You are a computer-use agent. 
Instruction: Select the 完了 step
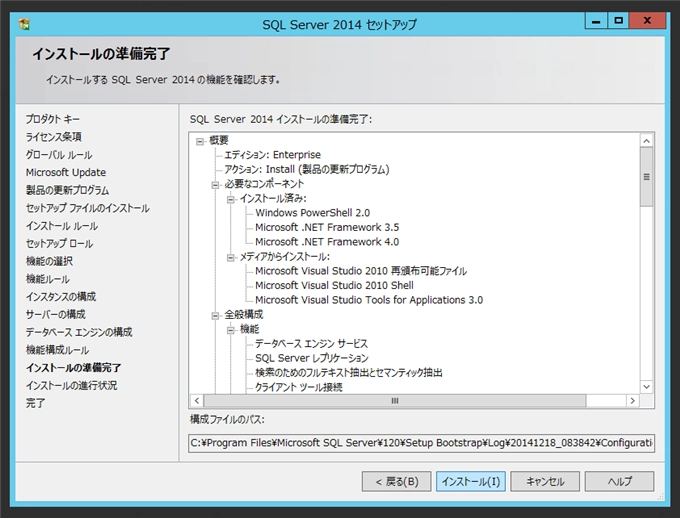(x=35, y=403)
